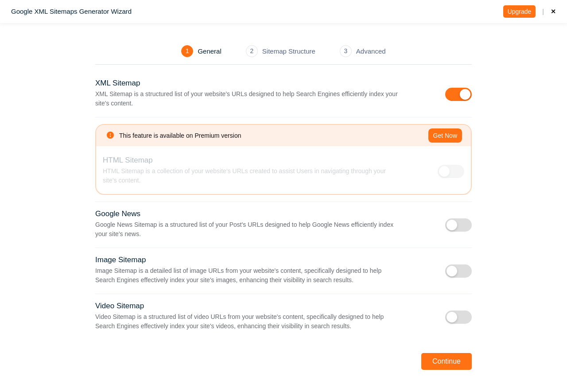The width and height of the screenshot is (567, 392).
Task: Click the disabled HTML Sitemap toggle
Action: pyautogui.click(x=451, y=171)
